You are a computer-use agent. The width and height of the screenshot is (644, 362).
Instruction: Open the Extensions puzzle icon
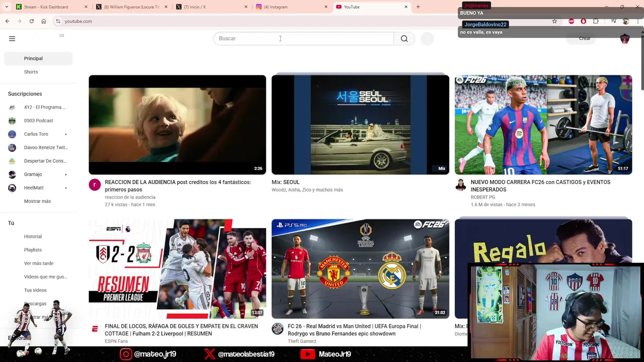click(x=596, y=21)
